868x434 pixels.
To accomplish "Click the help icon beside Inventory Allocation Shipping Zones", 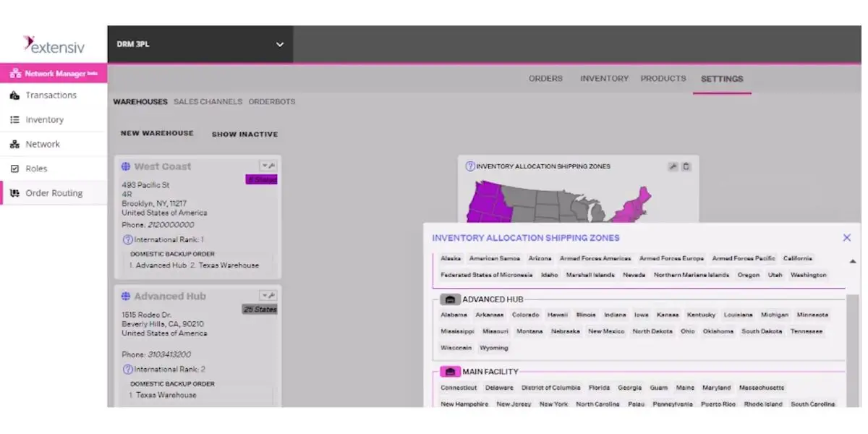I will pyautogui.click(x=470, y=166).
